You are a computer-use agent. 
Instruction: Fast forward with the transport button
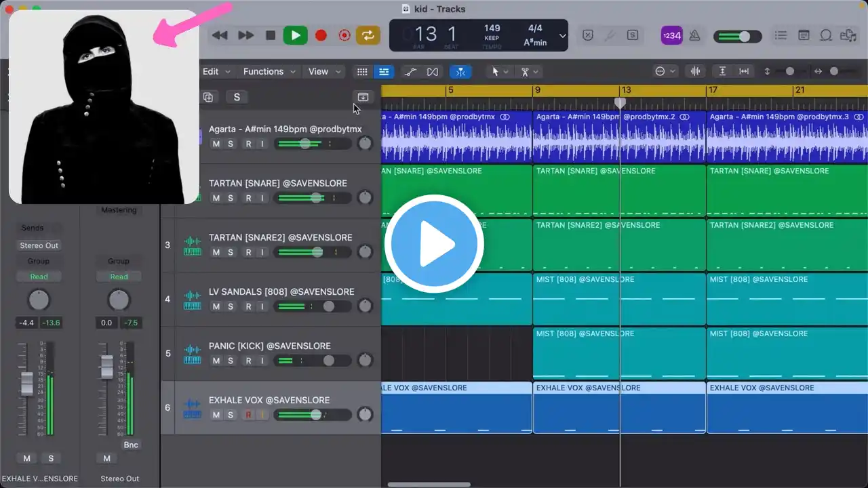click(x=245, y=35)
